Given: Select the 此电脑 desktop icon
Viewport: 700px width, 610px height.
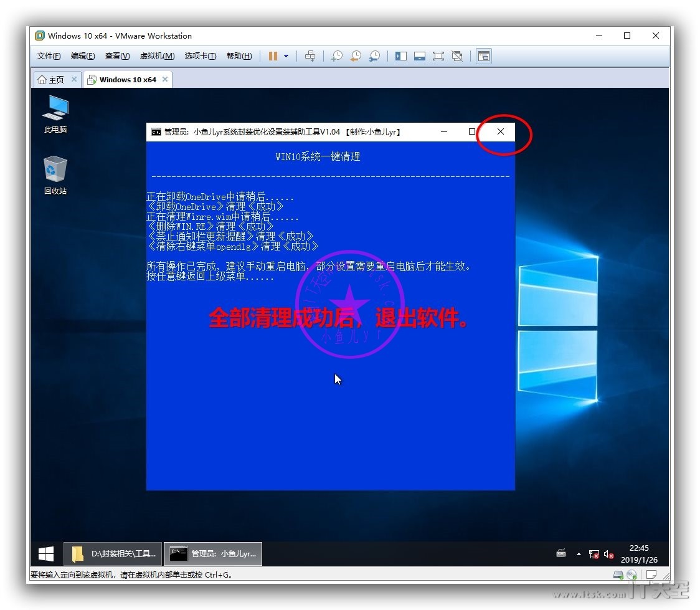Looking at the screenshot, I should tap(55, 114).
